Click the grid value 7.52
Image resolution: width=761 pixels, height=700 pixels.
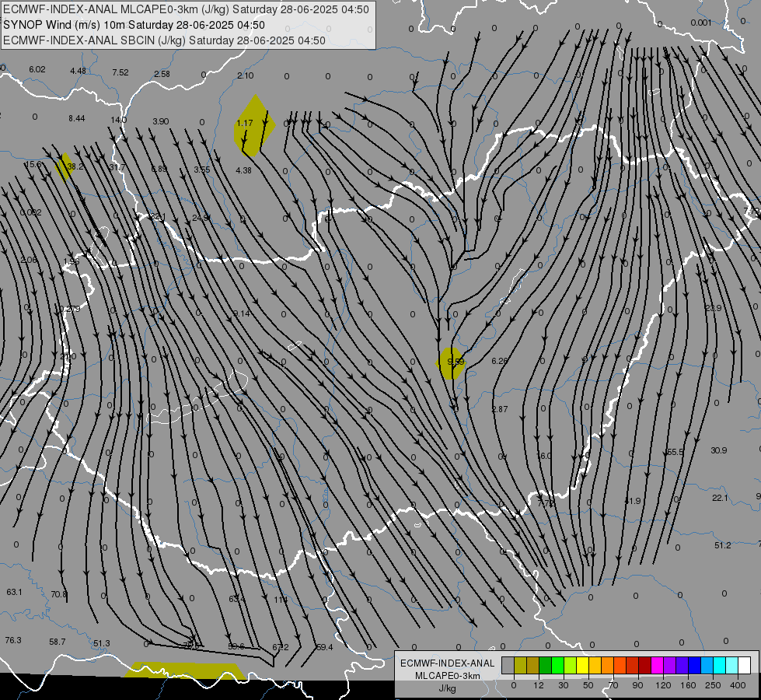pyautogui.click(x=120, y=72)
